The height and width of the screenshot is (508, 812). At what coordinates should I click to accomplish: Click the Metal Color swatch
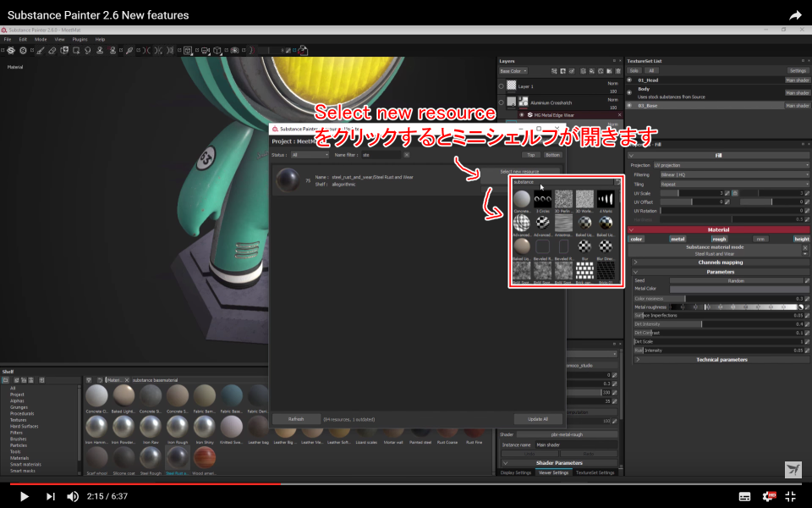[x=739, y=289]
